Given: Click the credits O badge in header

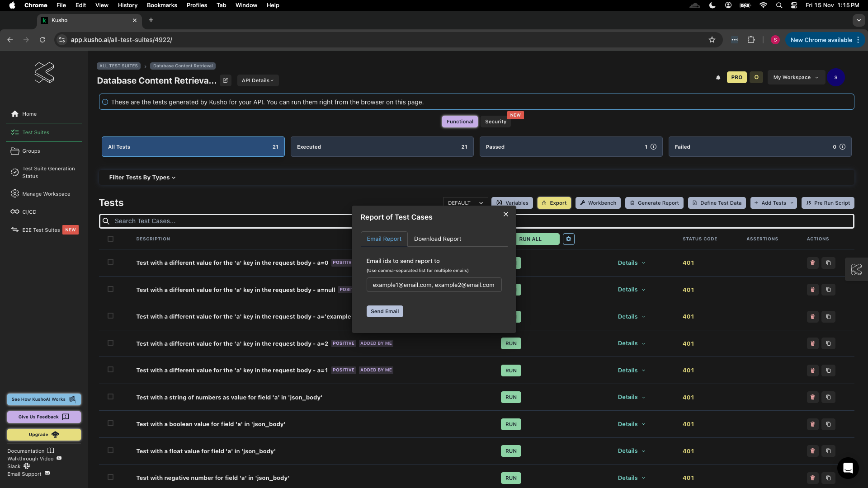Looking at the screenshot, I should [756, 77].
